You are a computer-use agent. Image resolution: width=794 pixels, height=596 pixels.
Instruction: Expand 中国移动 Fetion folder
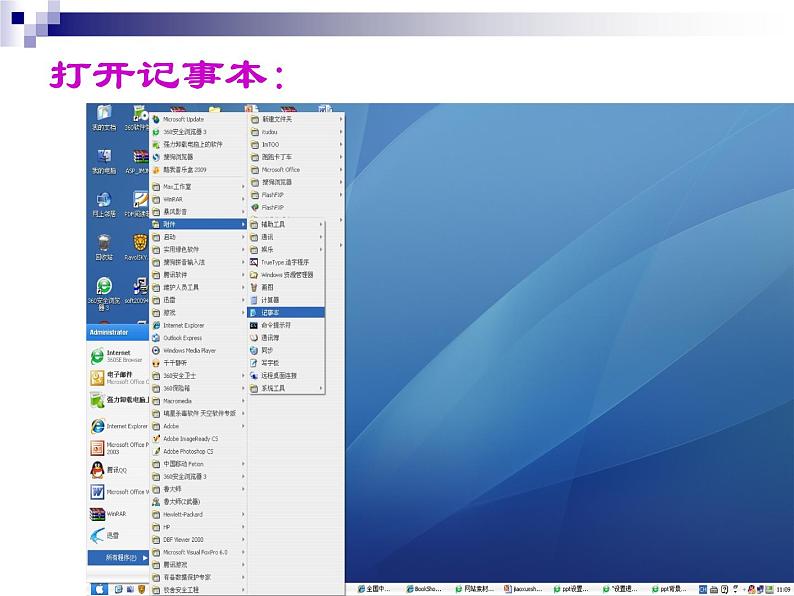coord(198,464)
